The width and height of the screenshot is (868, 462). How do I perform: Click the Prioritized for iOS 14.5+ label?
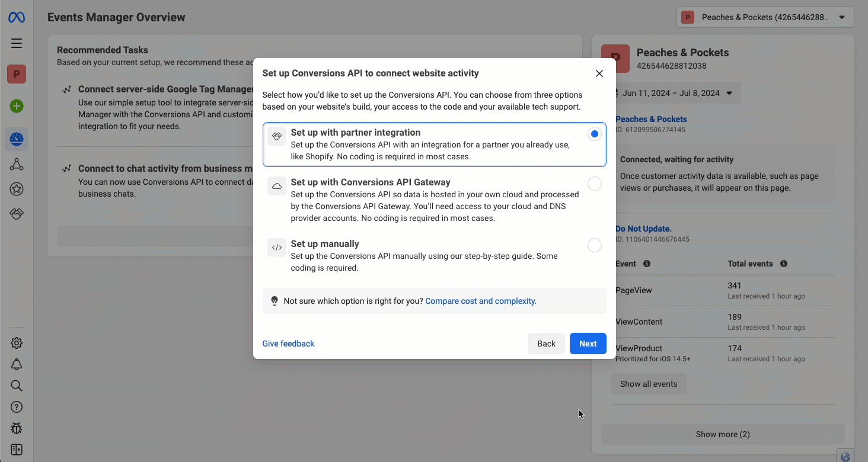[653, 359]
